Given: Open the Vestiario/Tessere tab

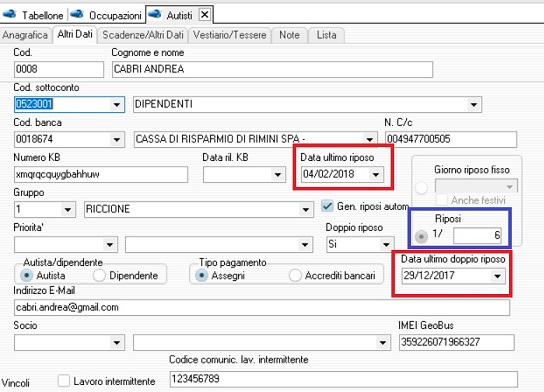Looking at the screenshot, I should point(230,35).
